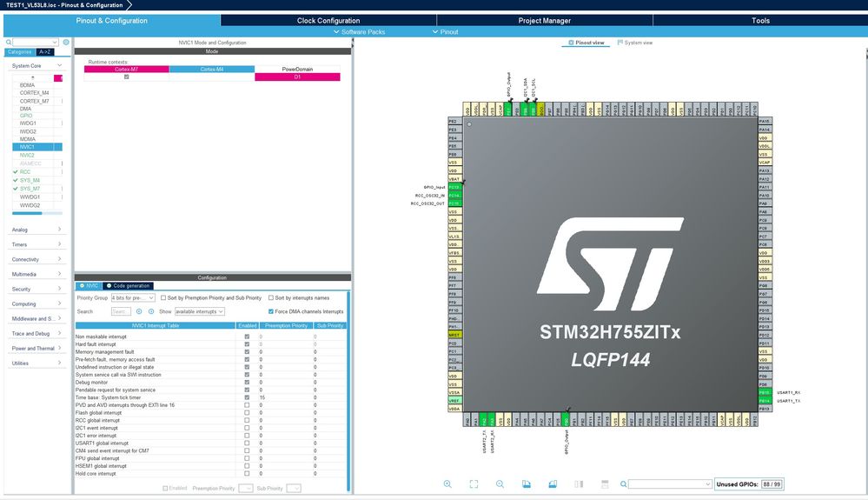Click the Enabled column header
Viewport: 868px width, 500px height.
coord(248,325)
